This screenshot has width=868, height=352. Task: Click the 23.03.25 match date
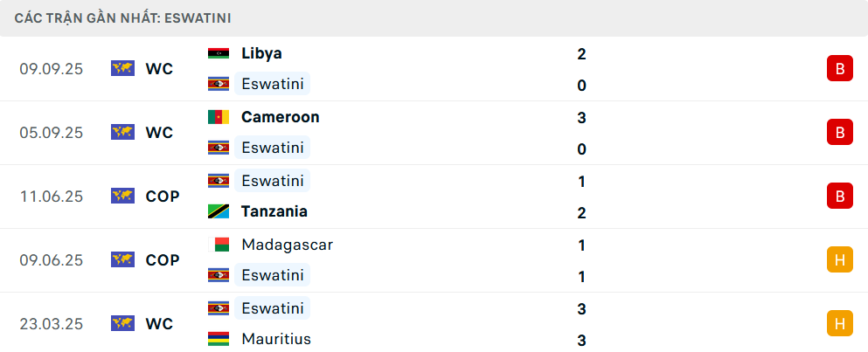click(x=52, y=323)
